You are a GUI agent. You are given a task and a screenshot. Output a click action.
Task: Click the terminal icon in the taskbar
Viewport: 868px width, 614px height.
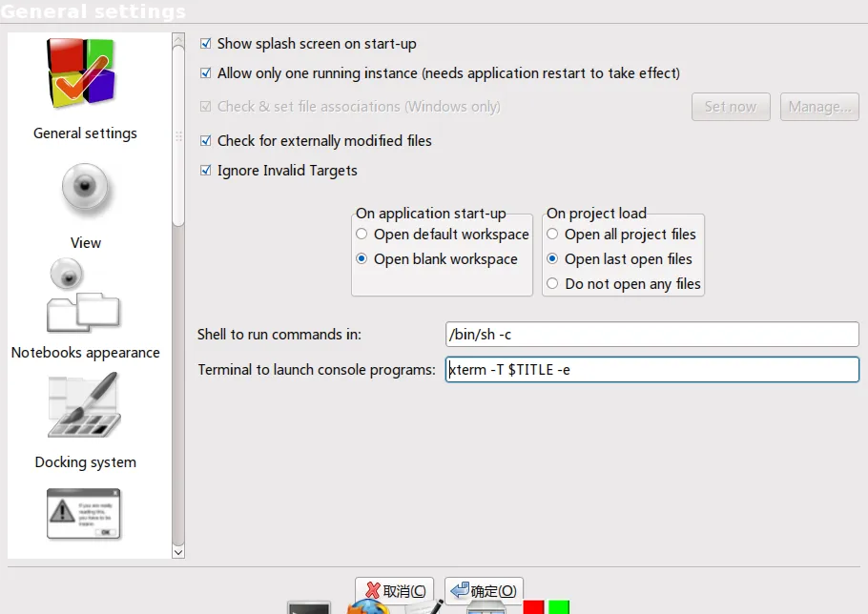coord(309,607)
